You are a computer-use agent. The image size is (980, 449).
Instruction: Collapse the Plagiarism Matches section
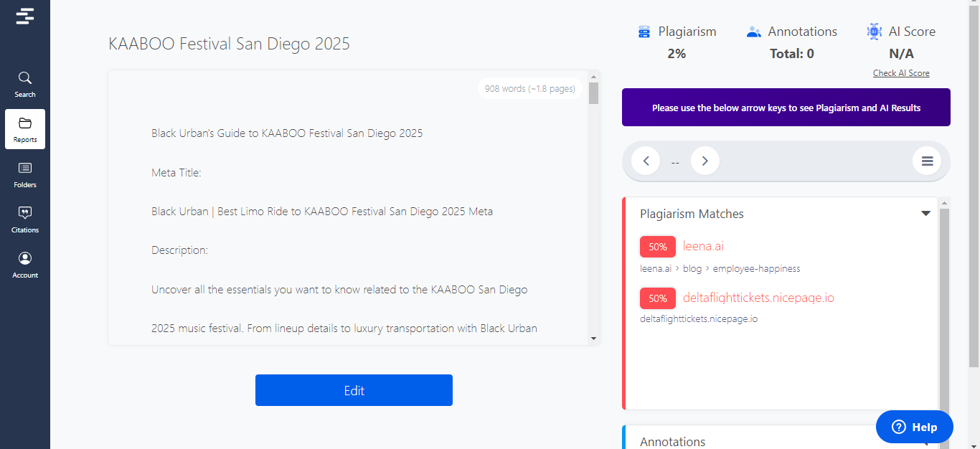pyautogui.click(x=925, y=214)
